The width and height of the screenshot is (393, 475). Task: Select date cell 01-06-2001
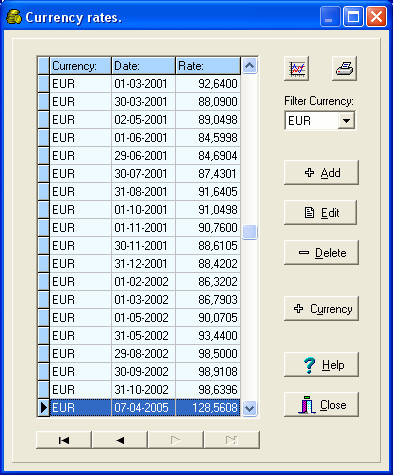pyautogui.click(x=143, y=138)
